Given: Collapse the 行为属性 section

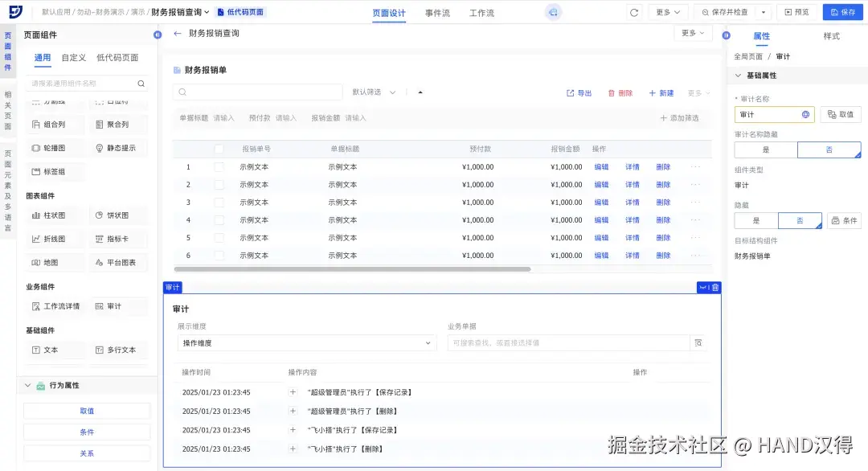Looking at the screenshot, I should pyautogui.click(x=27, y=385).
